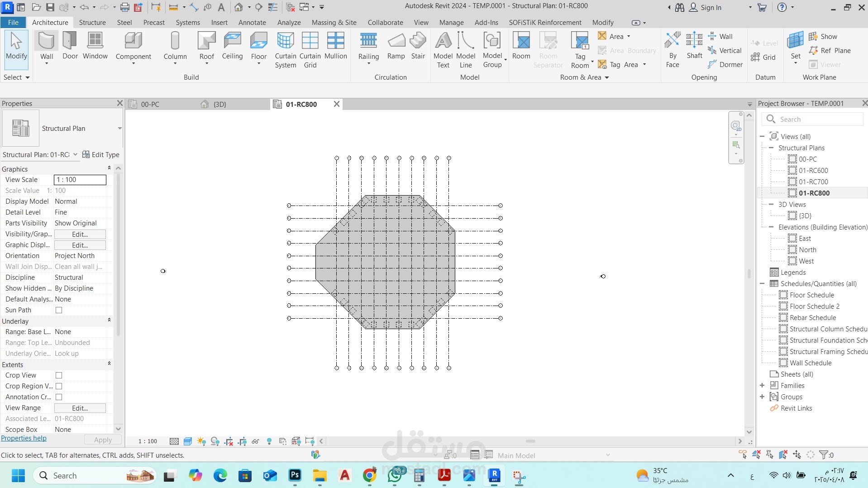Click the Vertical opening tool
The width and height of the screenshot is (868, 488).
tap(725, 50)
